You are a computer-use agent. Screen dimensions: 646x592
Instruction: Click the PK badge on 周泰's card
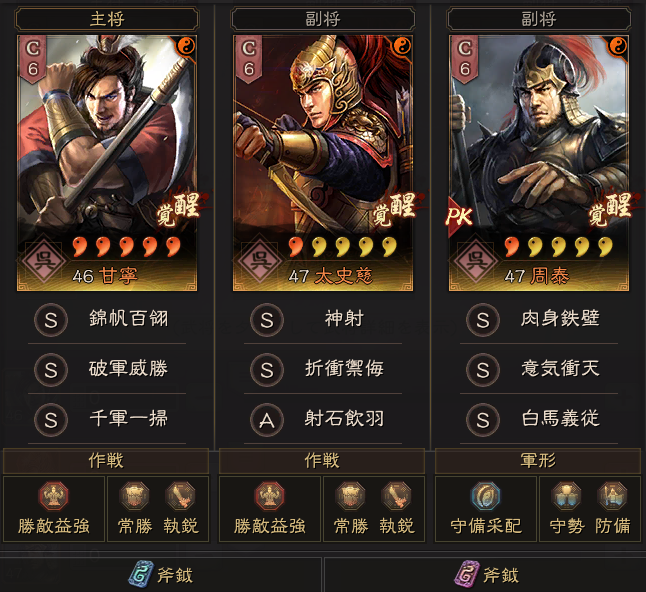click(459, 215)
